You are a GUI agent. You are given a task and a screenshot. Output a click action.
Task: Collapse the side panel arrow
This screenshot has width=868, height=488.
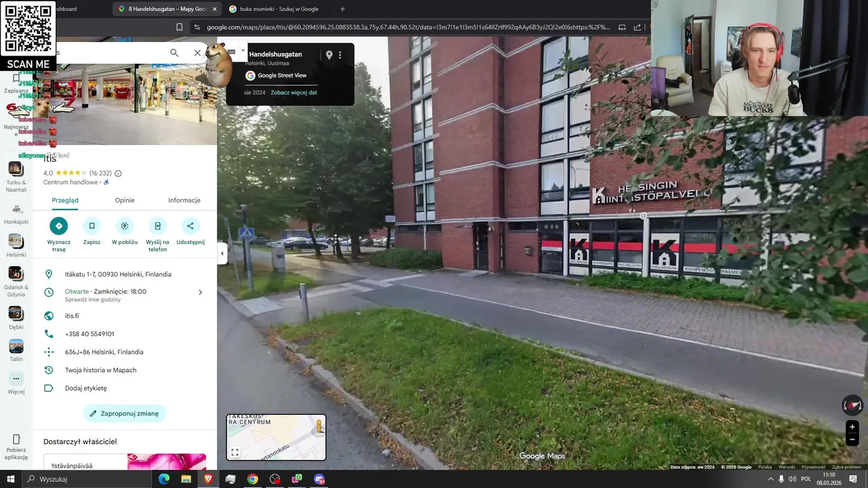coord(222,253)
